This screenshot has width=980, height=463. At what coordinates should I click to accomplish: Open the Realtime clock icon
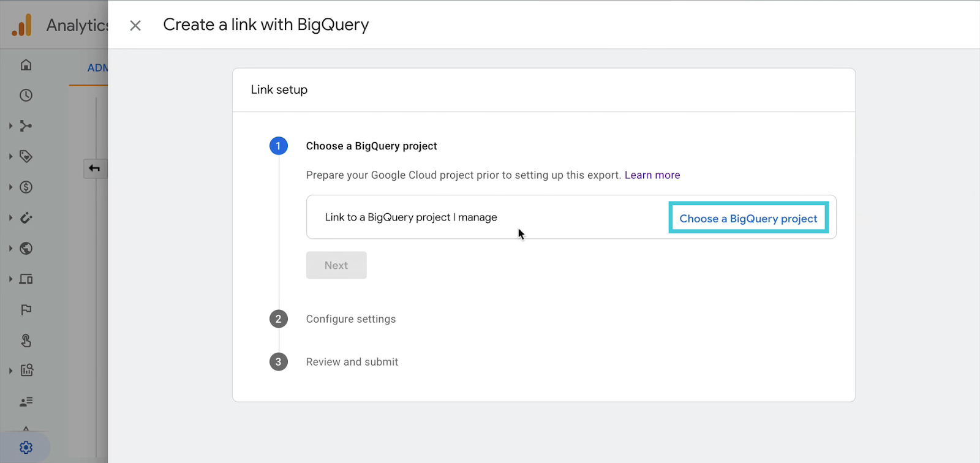coord(26,96)
